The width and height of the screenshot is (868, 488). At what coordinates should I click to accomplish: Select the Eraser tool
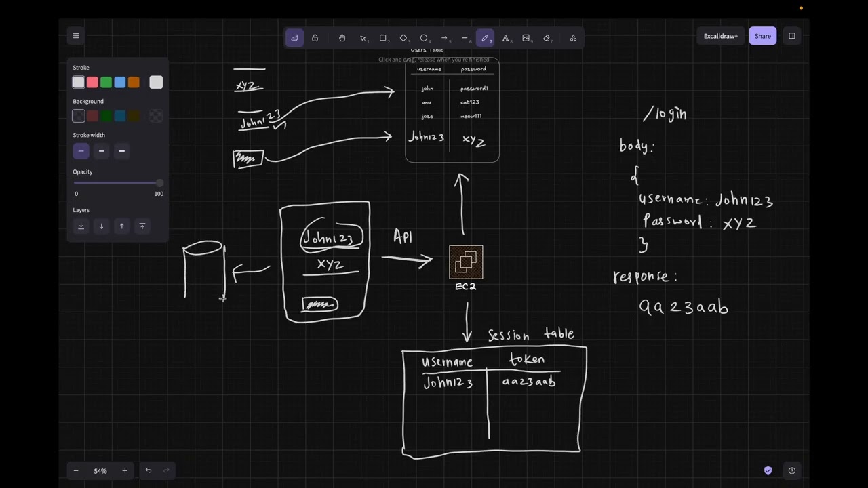coord(547,38)
